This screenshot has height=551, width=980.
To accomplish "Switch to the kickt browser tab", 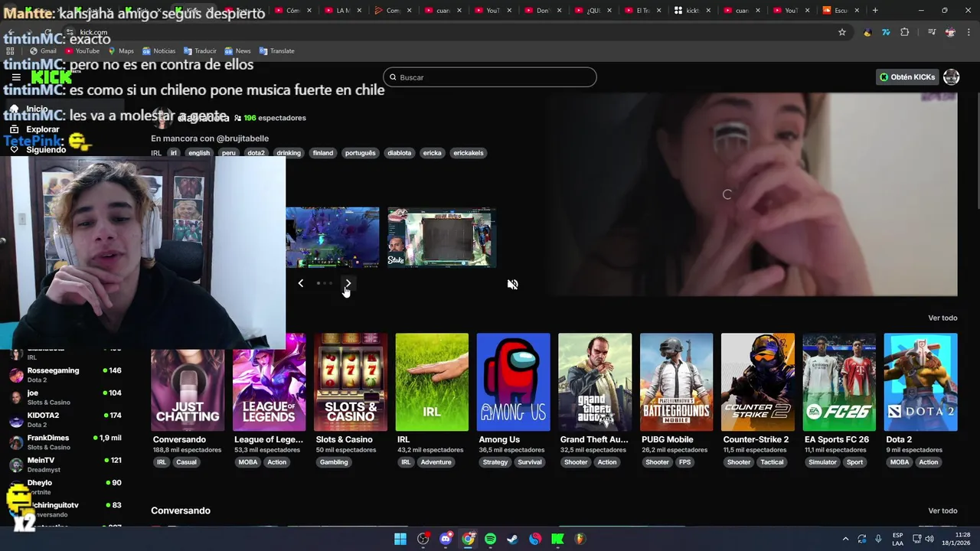I will pos(692,10).
